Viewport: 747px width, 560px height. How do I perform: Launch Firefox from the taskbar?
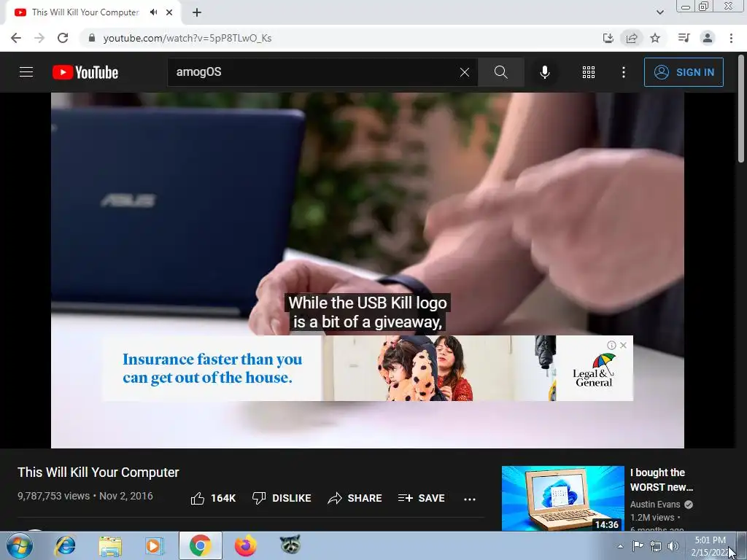click(245, 545)
